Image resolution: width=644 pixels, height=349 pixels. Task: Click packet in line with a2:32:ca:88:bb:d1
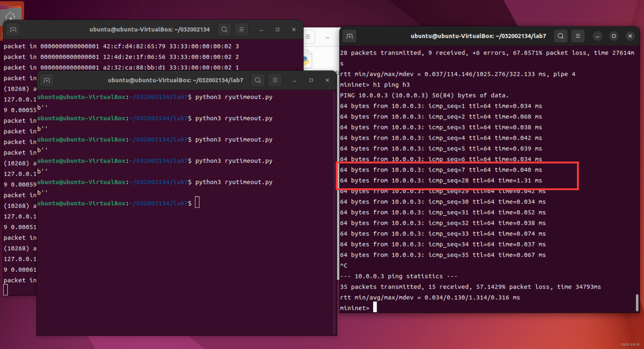coord(121,68)
